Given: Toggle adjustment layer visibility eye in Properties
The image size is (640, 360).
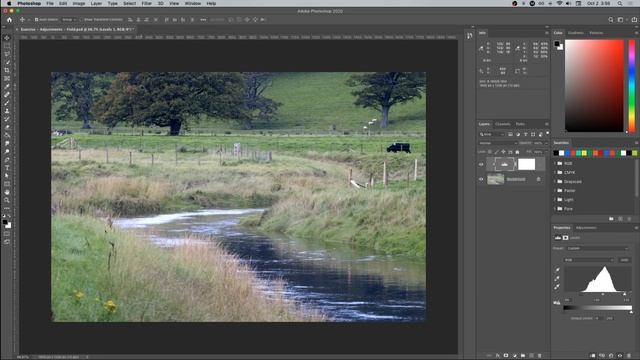Looking at the screenshot, I should [x=620, y=356].
